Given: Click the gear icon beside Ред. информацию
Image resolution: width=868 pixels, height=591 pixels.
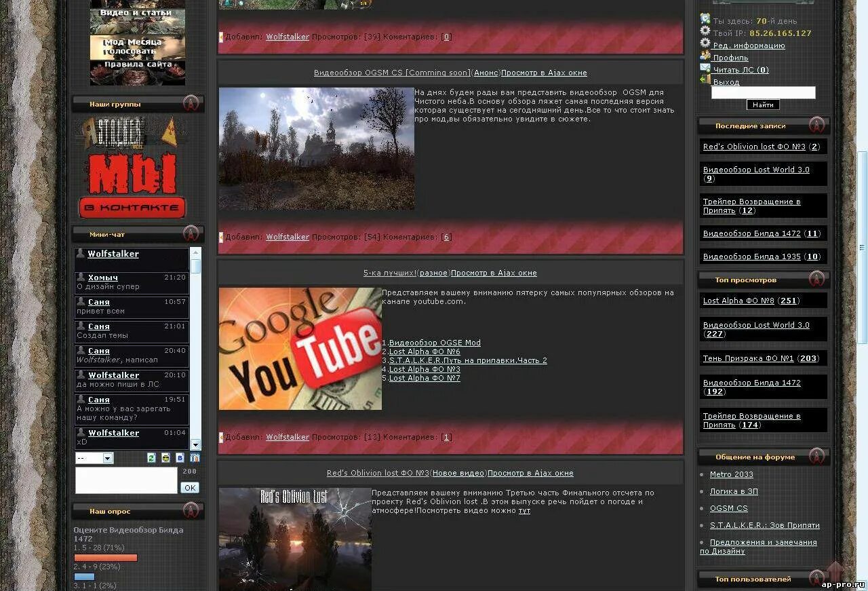Looking at the screenshot, I should point(705,44).
